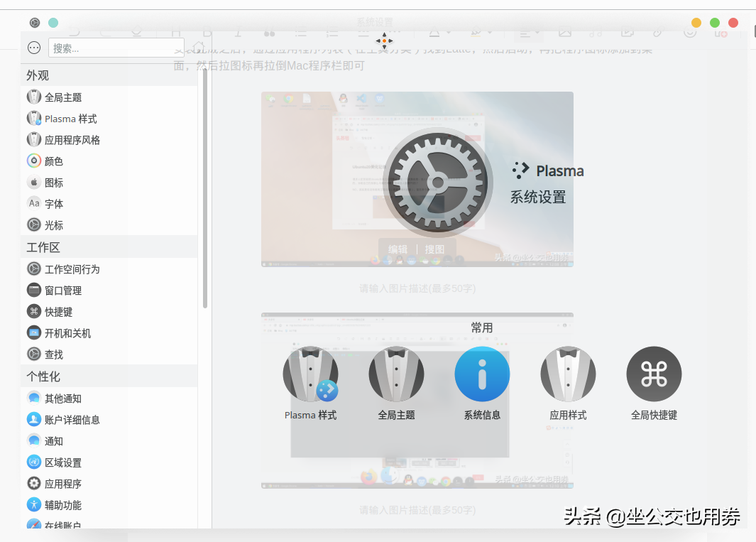756x542 pixels.
Task: Open Plasma 样式 in the sidebar
Action: coord(109,118)
